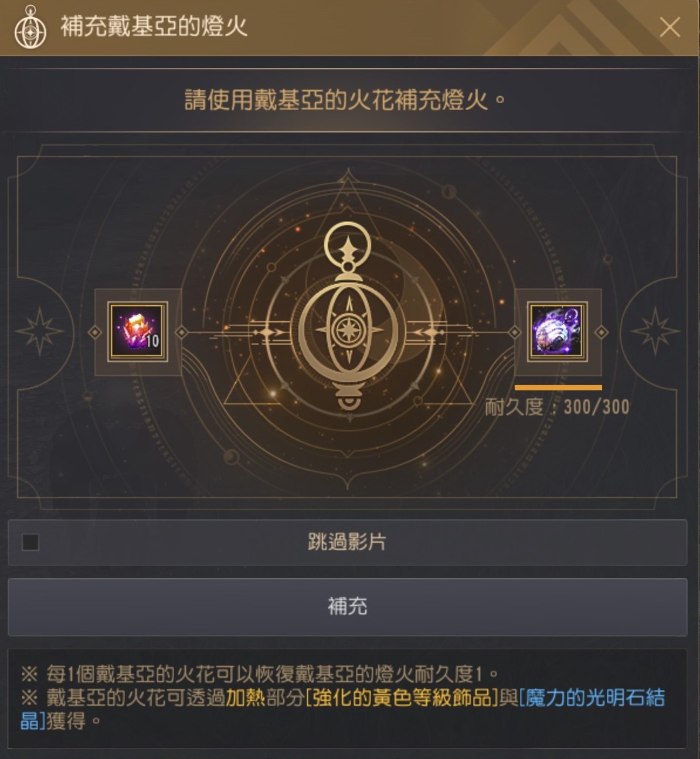
Task: Enable the 跳過影片 checkbox
Action: (x=30, y=542)
